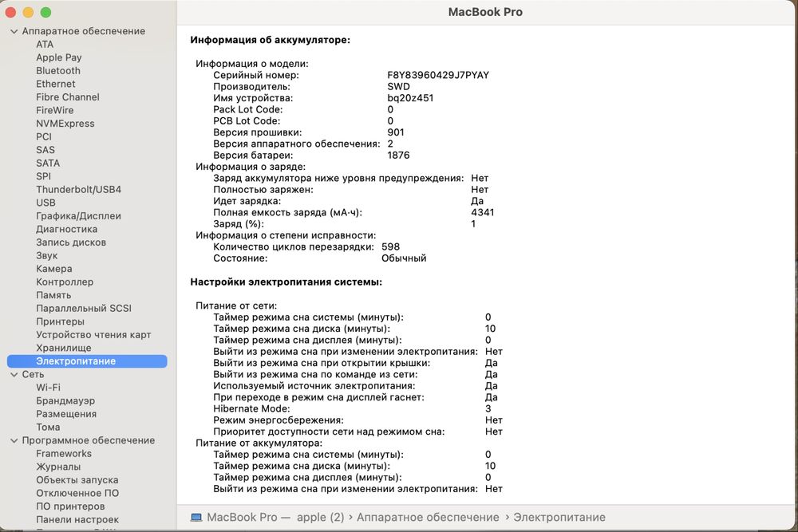Click apple (2) in the path bar
Viewport: 798px width, 532px height.
click(320, 518)
